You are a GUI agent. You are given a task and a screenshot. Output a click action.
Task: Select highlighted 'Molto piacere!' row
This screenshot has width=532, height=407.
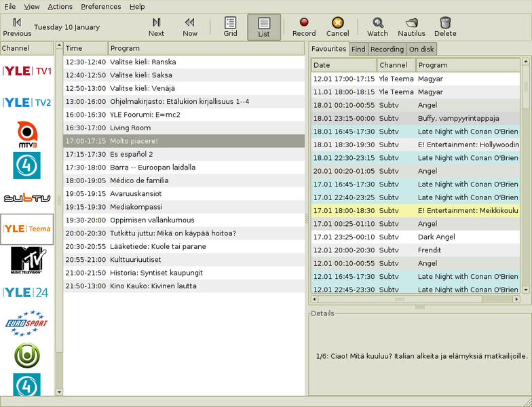184,141
